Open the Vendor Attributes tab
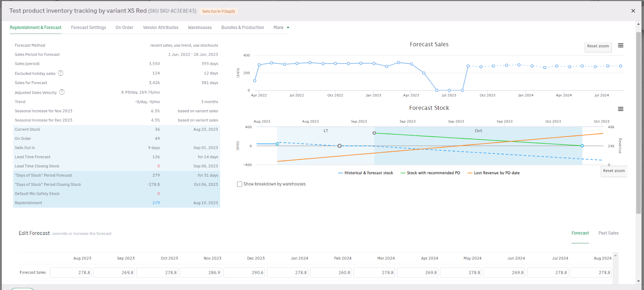Screen dimensions: 644x290 point(161,28)
